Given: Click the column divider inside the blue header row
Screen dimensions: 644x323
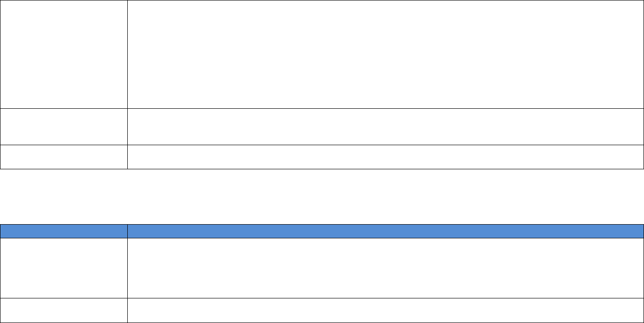Looking at the screenshot, I should click(x=127, y=231).
